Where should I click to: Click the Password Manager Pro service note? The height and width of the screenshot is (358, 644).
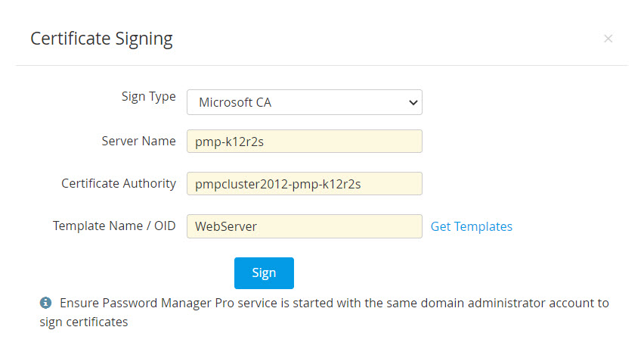[x=333, y=304]
